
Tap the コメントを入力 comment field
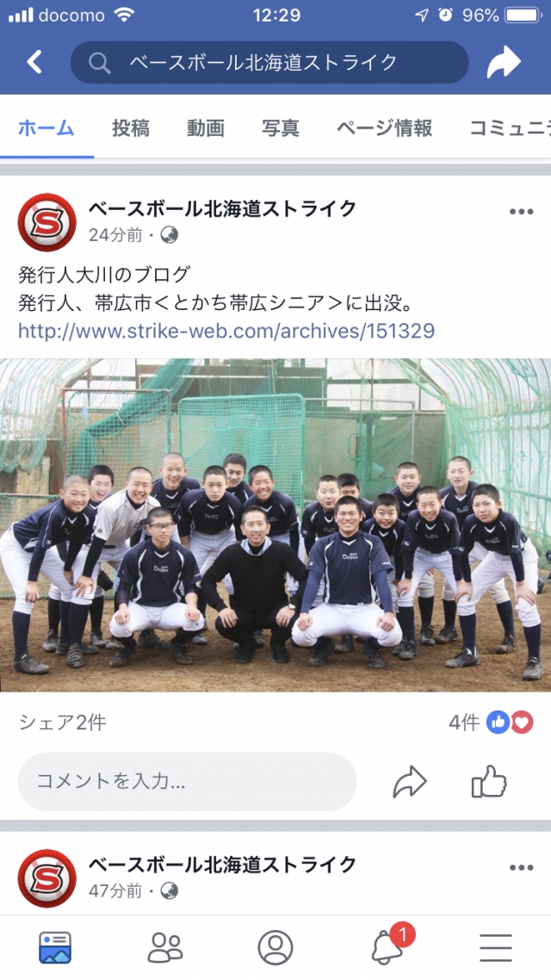[187, 781]
